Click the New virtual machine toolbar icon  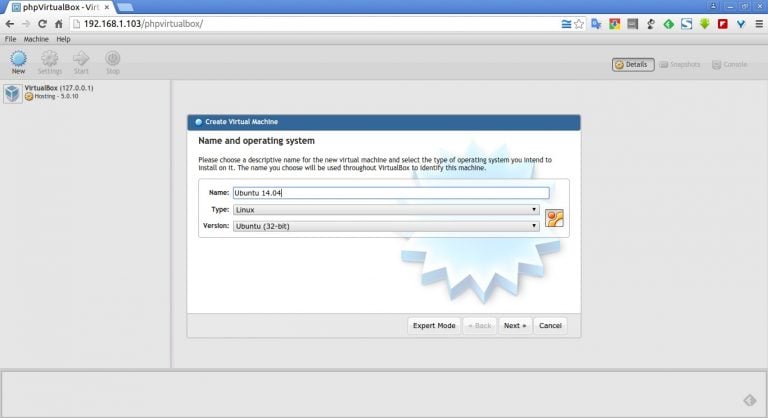(18, 62)
